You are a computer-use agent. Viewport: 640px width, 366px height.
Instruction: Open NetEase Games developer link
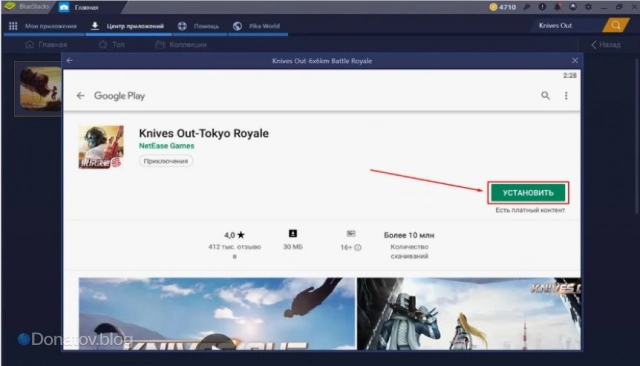coord(167,146)
